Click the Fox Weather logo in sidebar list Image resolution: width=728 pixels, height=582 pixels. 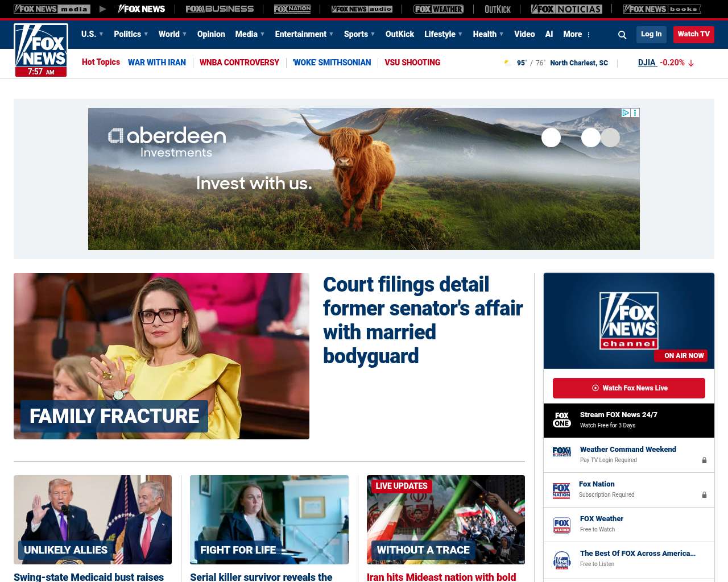coord(562,525)
